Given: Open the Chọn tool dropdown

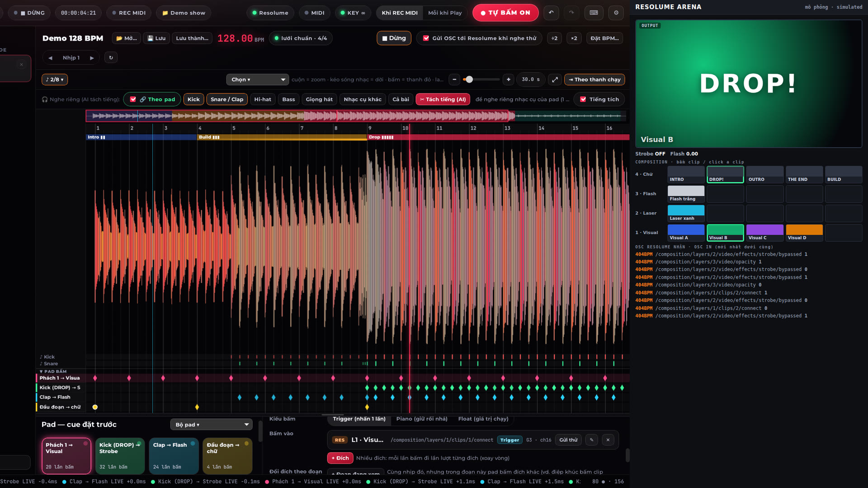Looking at the screenshot, I should [257, 80].
